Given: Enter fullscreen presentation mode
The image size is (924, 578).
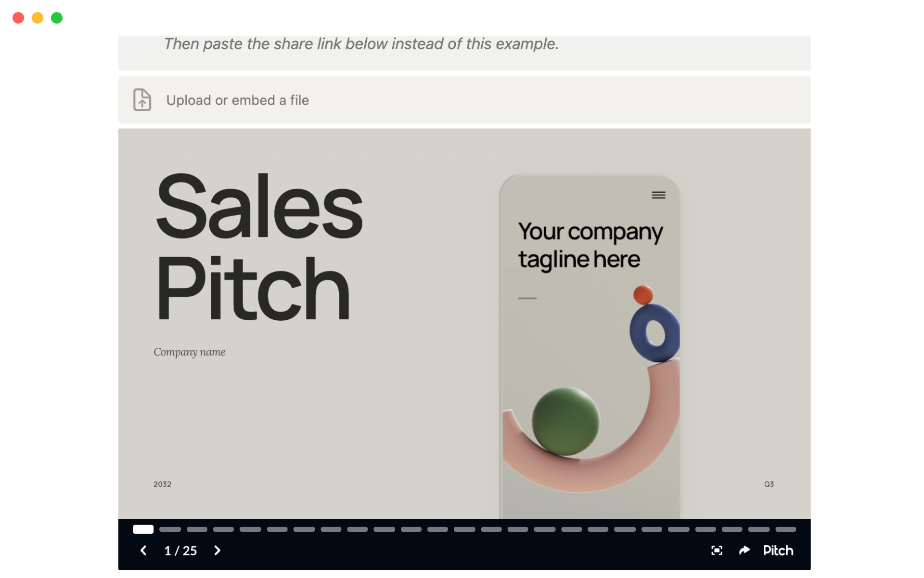Looking at the screenshot, I should 717,551.
